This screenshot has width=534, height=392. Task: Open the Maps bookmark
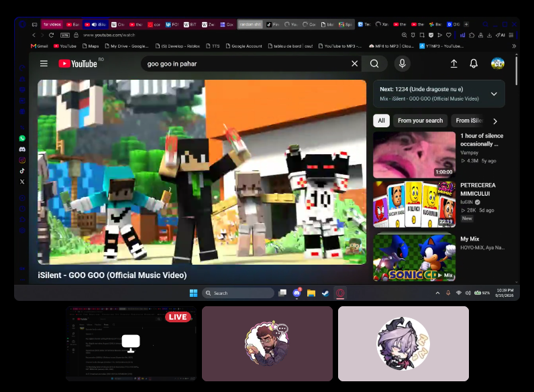(x=91, y=46)
